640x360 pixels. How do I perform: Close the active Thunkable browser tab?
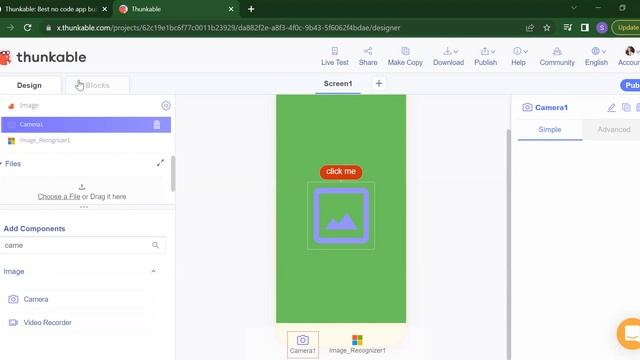pos(231,9)
